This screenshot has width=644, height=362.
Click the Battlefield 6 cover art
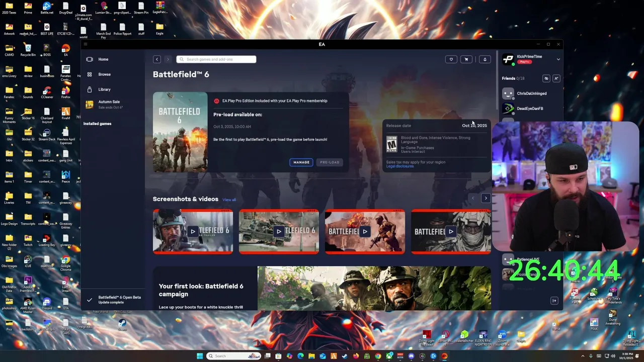tap(180, 132)
